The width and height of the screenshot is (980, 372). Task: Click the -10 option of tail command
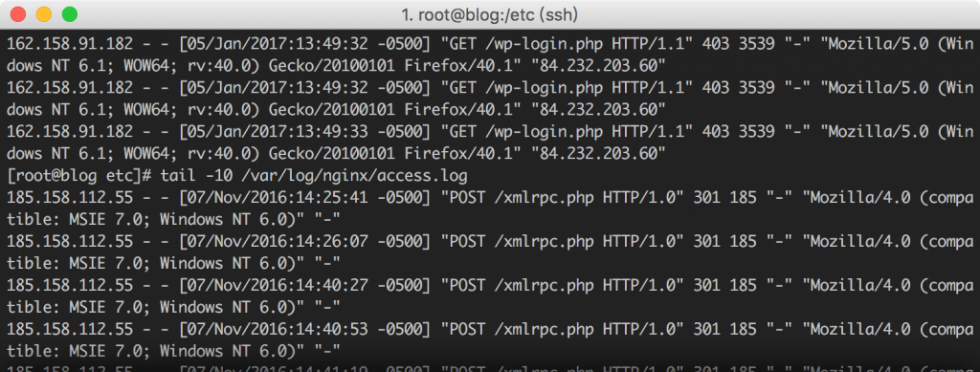(219, 175)
